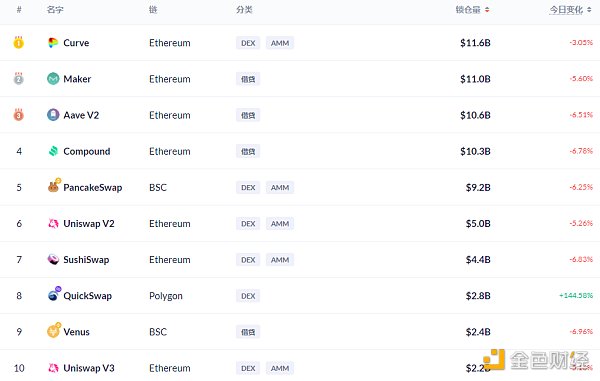Select the DEX tag in Curve row
This screenshot has width=600, height=381.
coord(248,43)
